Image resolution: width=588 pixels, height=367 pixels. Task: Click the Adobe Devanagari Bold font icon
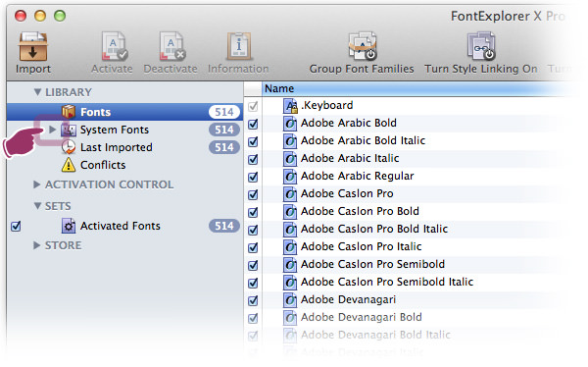289,317
